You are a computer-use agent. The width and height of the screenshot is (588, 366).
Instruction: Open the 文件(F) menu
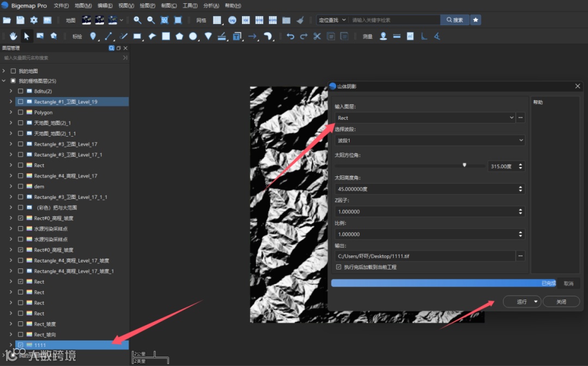[x=61, y=5]
